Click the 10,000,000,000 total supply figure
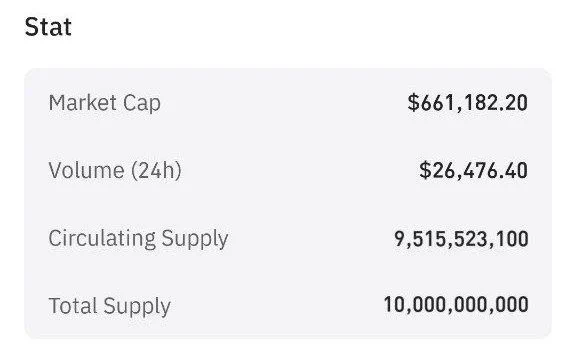 coord(456,304)
